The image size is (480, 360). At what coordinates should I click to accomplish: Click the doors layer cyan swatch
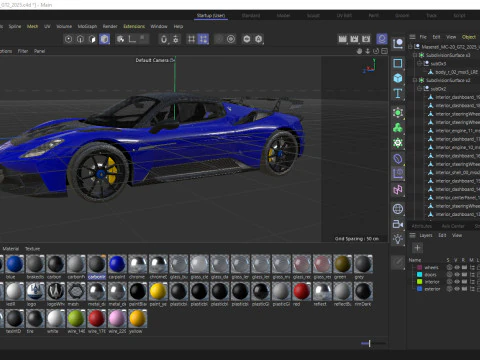pyautogui.click(x=419, y=275)
